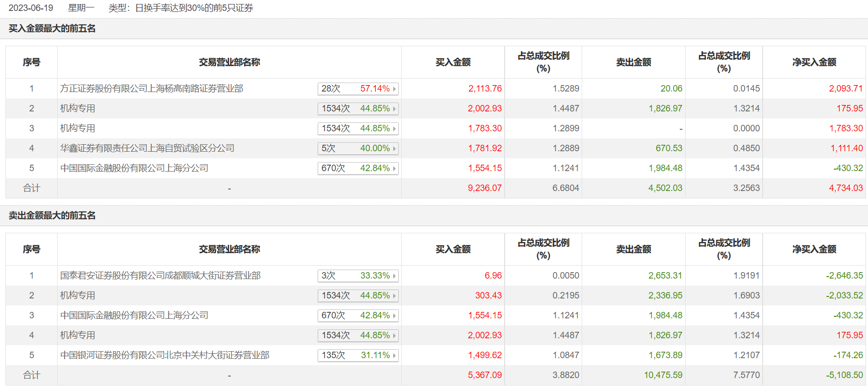Open 国泰君安成都顺城大街证券营业部 link
This screenshot has width=868, height=388.
(x=160, y=276)
